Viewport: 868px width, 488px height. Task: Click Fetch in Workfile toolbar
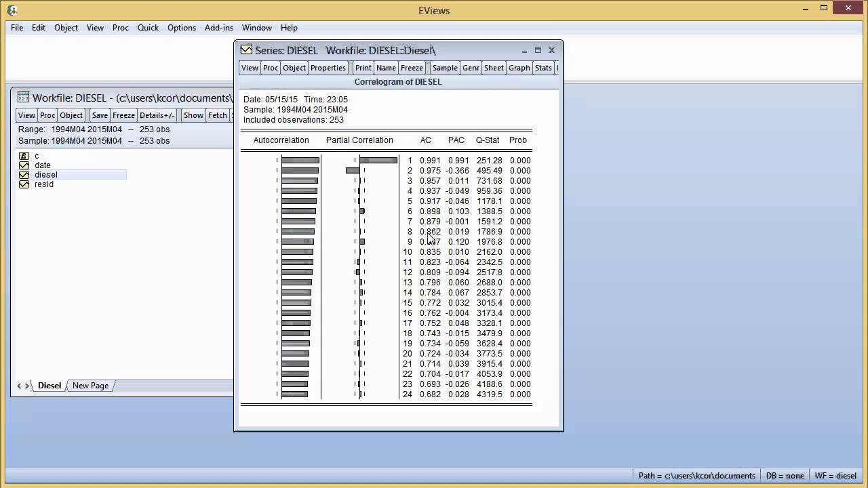(218, 115)
